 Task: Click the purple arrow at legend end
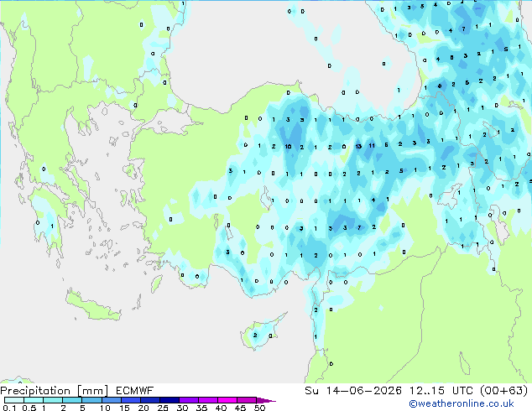tap(266, 400)
